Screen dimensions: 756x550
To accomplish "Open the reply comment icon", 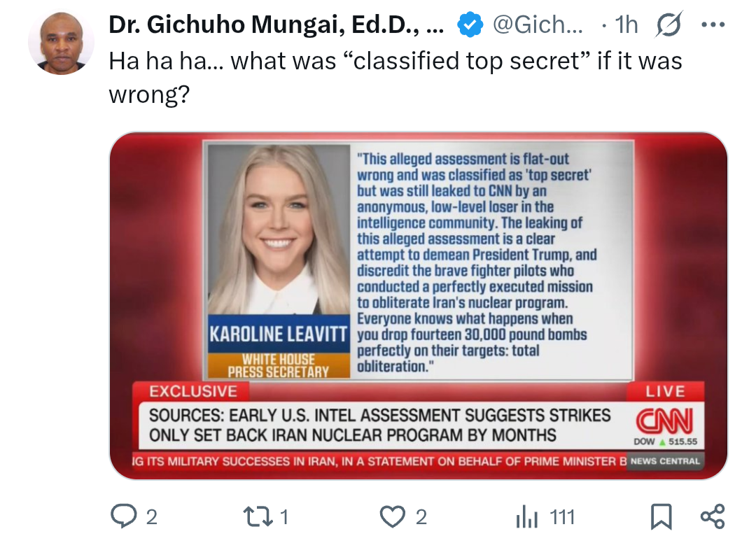I will tap(123, 516).
